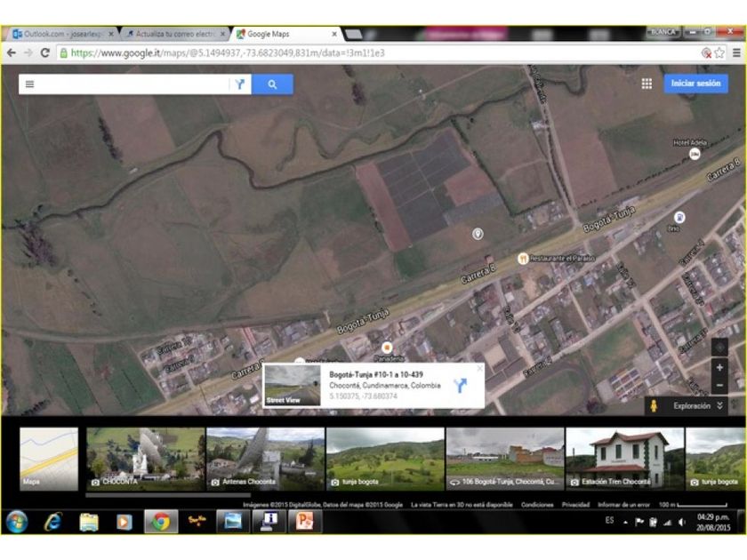Open PowerPoint from the Windows taskbar
Viewport: 747px width, 560px height.
coord(305,522)
